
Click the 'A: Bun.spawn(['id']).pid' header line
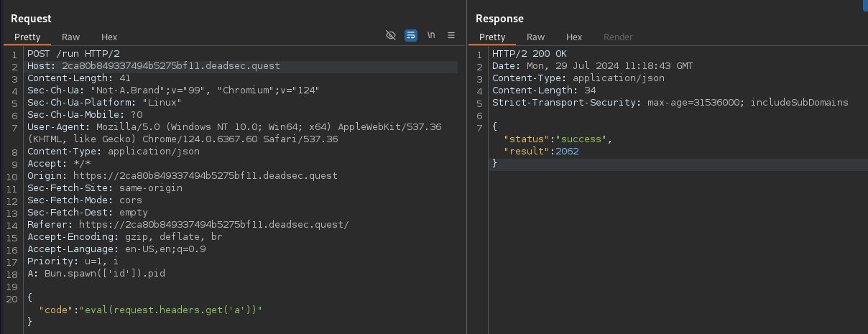point(96,274)
